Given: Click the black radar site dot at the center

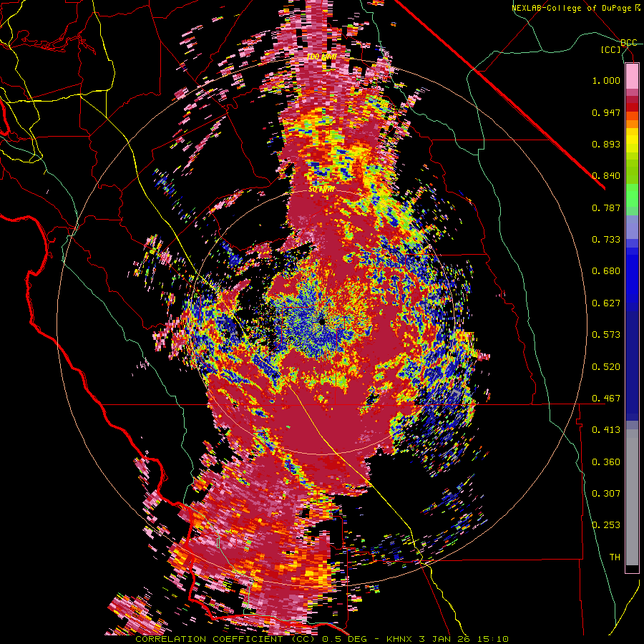Looking at the screenshot, I should (x=322, y=321).
